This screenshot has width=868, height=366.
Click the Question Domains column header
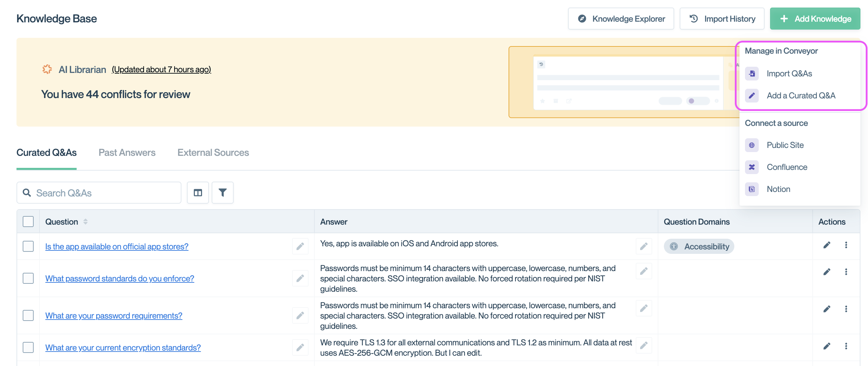[x=697, y=222]
